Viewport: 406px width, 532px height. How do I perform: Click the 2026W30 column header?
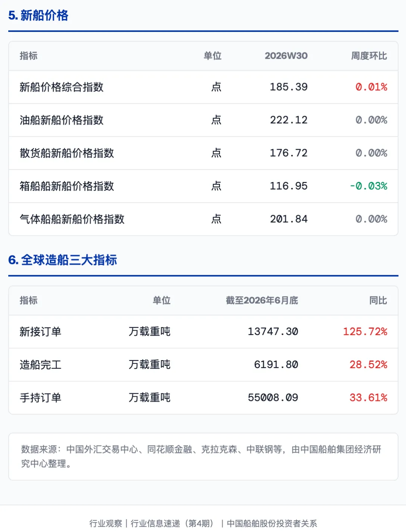[286, 56]
